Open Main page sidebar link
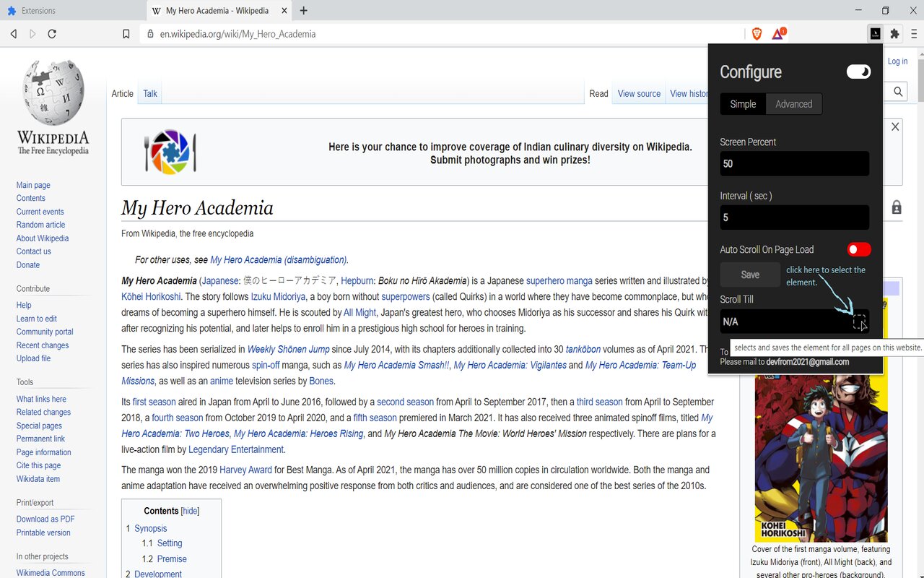 coord(33,185)
